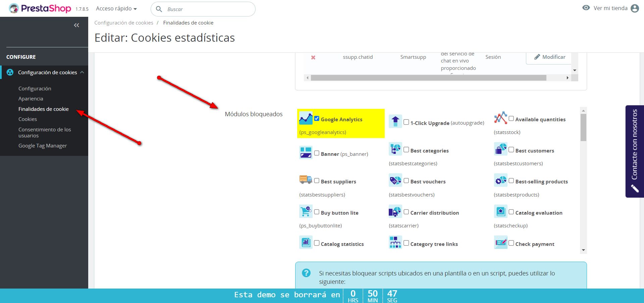
Task: Tick the Catalog evaluation checkbox
Action: click(511, 212)
